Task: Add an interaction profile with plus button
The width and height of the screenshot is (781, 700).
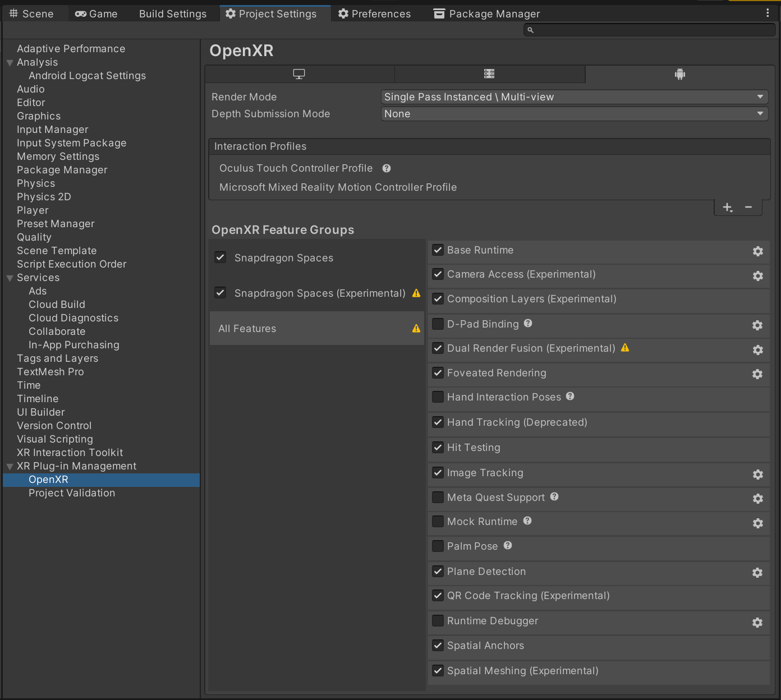Action: pyautogui.click(x=728, y=208)
